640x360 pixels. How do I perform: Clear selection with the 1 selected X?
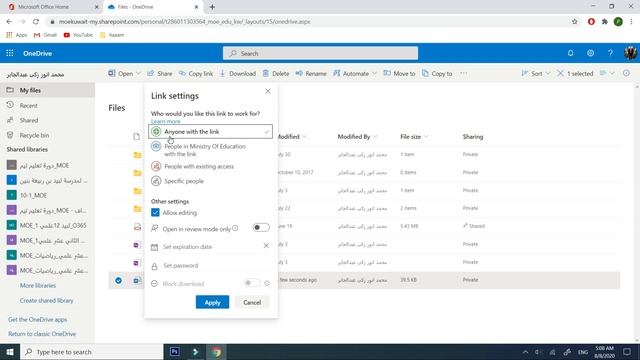point(560,73)
